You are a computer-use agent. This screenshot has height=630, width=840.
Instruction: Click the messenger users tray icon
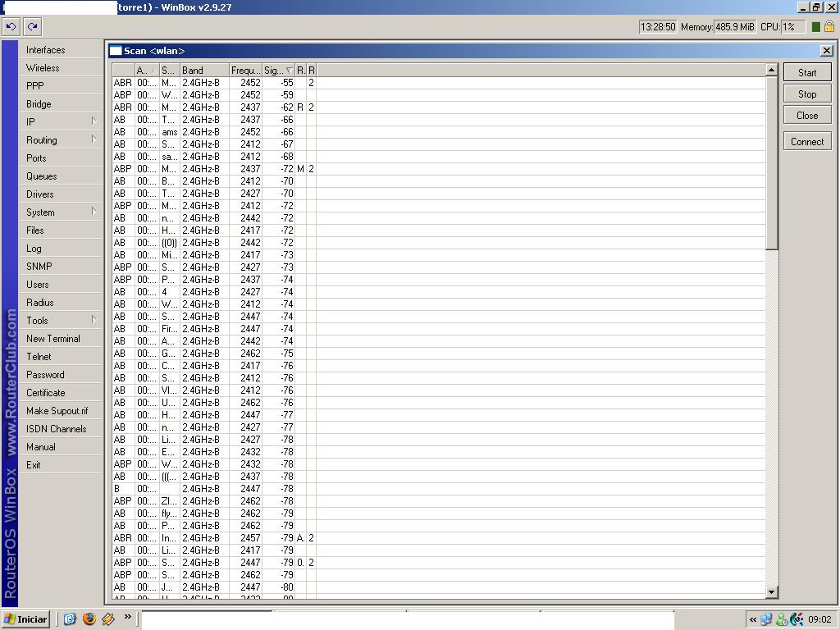tap(782, 620)
